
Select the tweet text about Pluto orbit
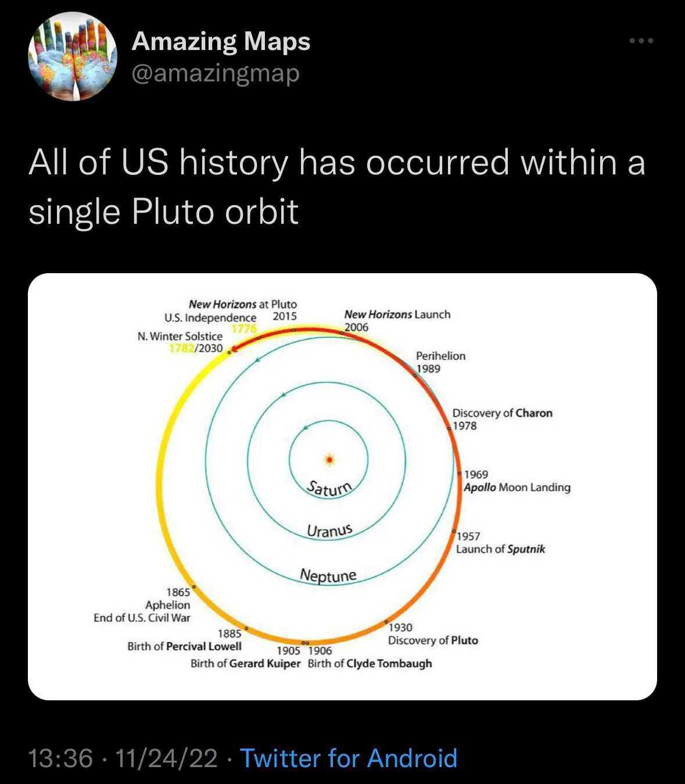tap(336, 186)
